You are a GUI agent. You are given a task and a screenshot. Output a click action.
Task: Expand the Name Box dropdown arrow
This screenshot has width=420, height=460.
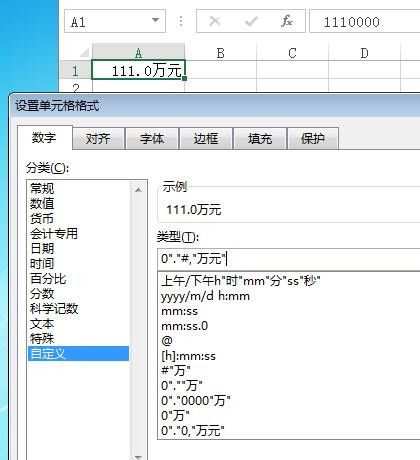pyautogui.click(x=155, y=20)
